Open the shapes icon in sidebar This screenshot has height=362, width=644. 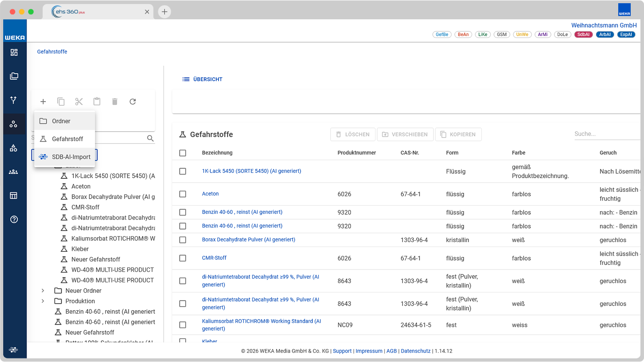pos(14,148)
